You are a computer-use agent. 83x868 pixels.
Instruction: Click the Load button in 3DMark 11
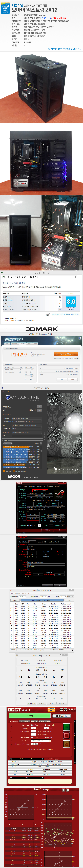tap(62, 379)
